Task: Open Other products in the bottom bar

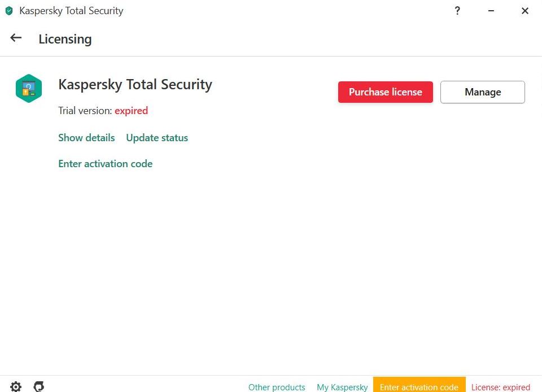Action: point(277,387)
